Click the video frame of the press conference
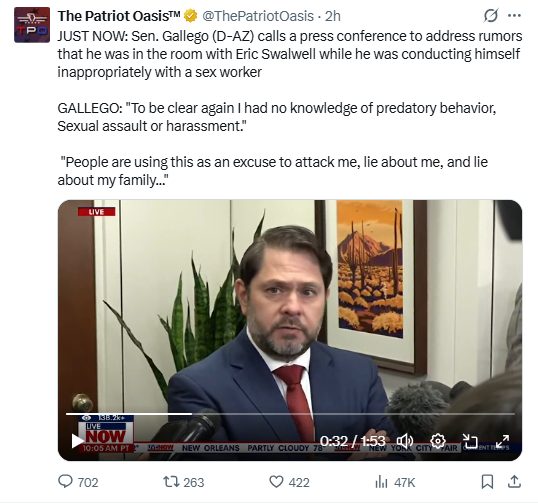This screenshot has width=538, height=504. tap(290, 309)
